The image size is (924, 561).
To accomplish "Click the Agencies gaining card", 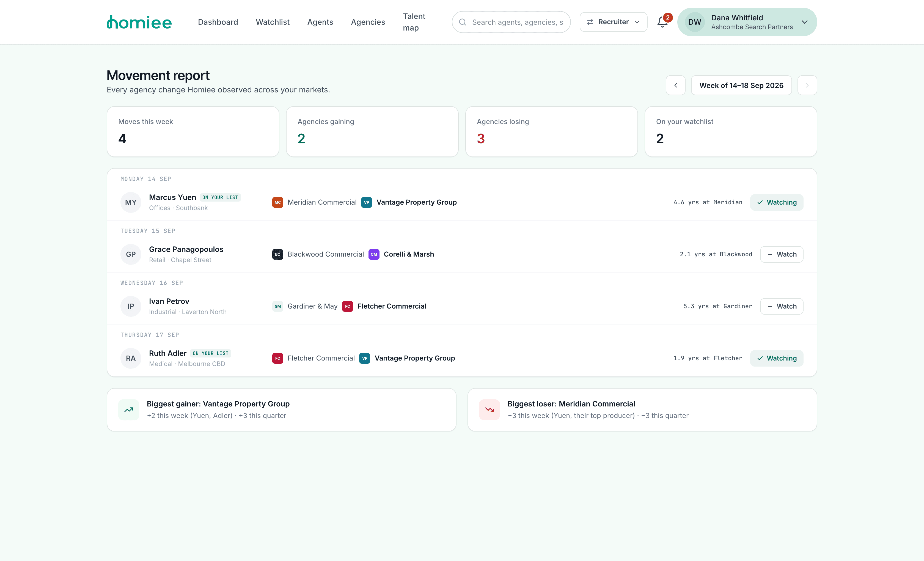I will coord(372,132).
